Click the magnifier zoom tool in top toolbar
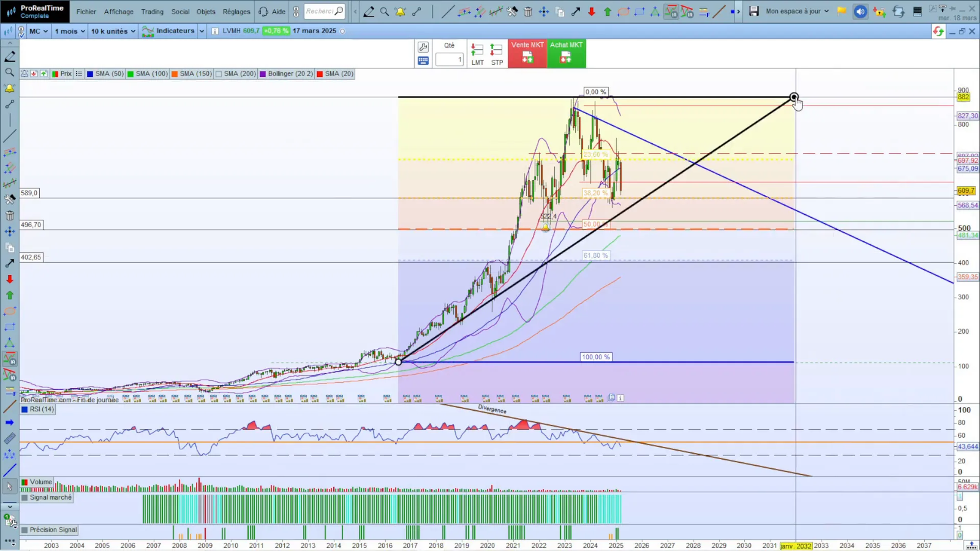The height and width of the screenshot is (551, 980). point(385,11)
